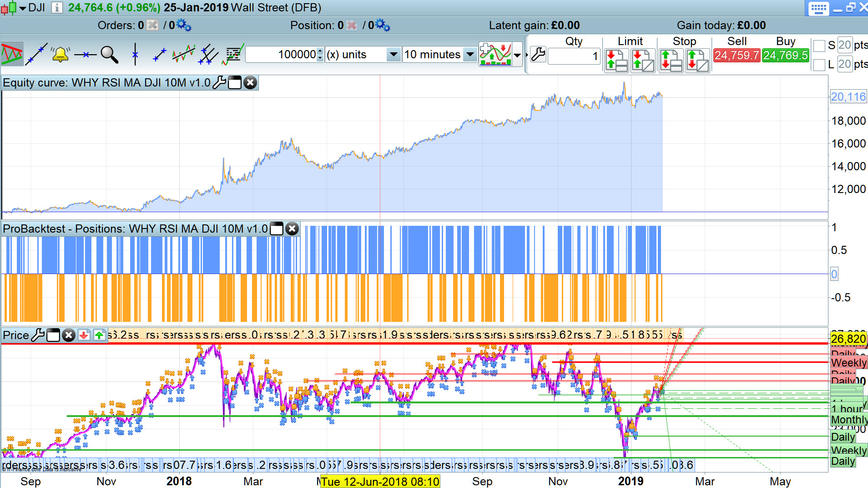Choose the parallel channel lines tool
The height and width of the screenshot is (488, 868).
[x=208, y=55]
